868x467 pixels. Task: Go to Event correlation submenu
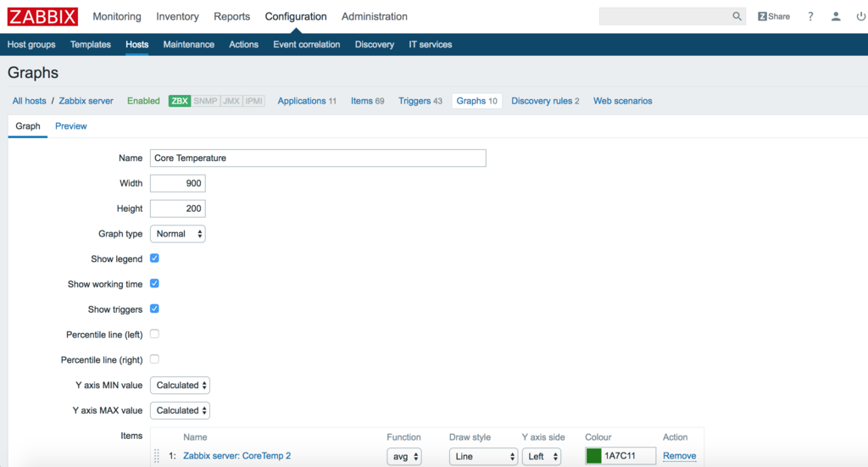coord(307,44)
